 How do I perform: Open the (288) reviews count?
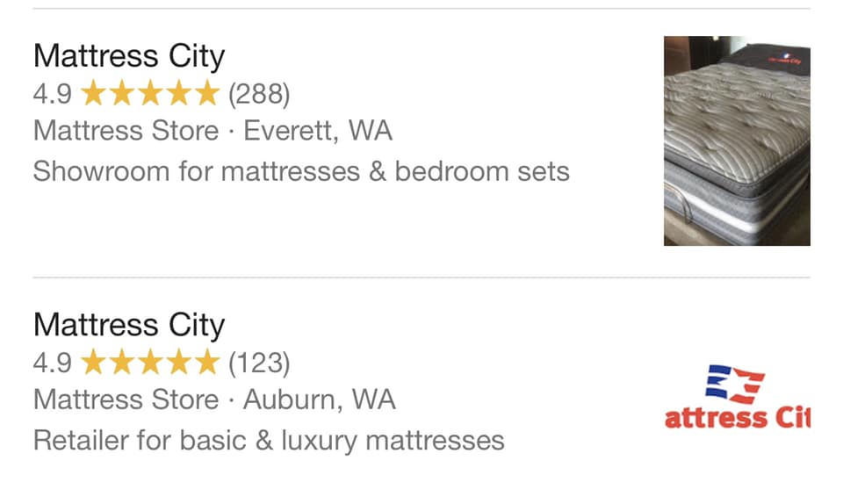pos(259,94)
